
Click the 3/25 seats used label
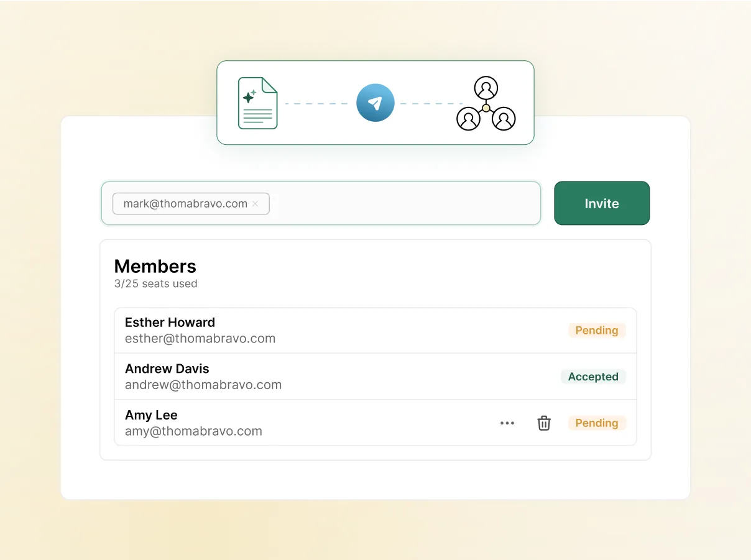point(155,283)
